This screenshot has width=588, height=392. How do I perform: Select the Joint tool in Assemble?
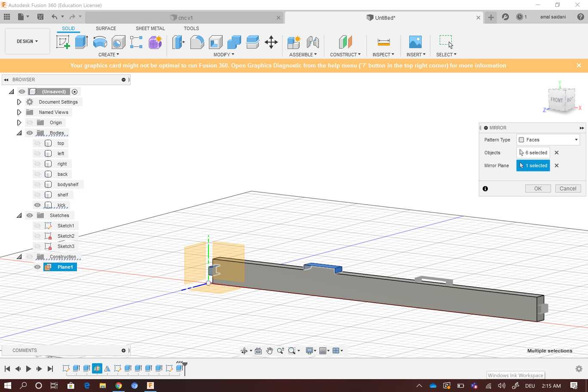pyautogui.click(x=312, y=42)
